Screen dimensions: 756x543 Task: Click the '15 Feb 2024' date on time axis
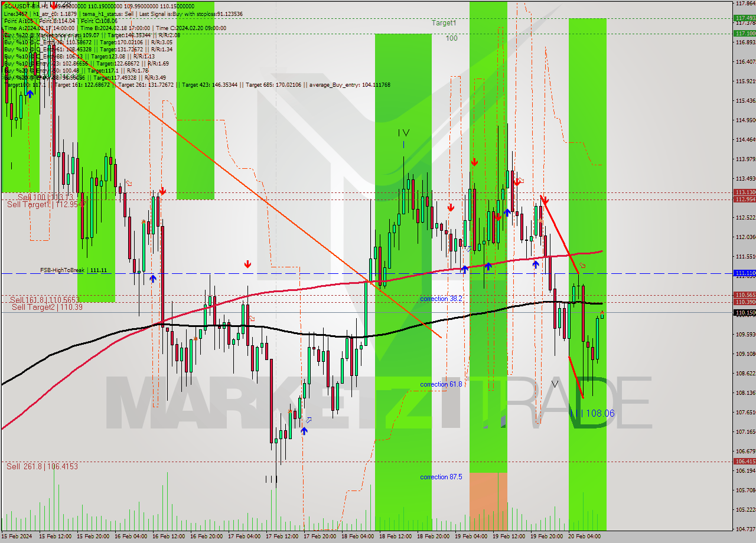click(x=17, y=537)
